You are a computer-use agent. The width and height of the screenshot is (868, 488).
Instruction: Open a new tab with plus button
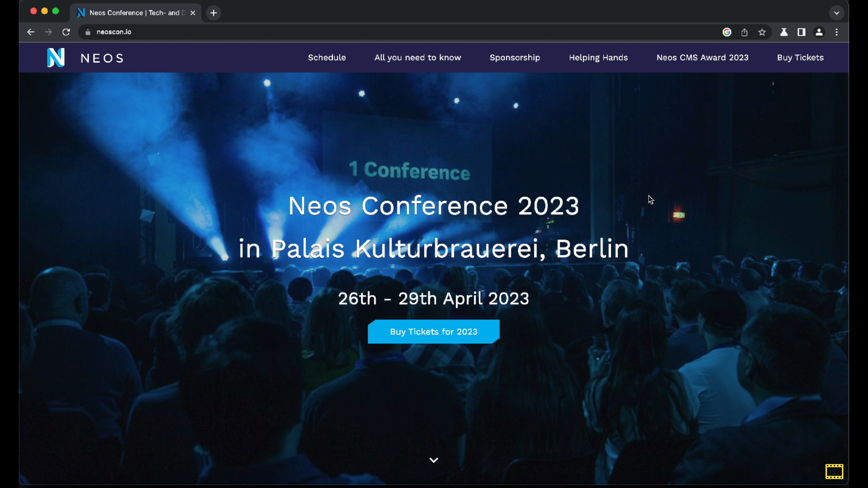coord(214,13)
